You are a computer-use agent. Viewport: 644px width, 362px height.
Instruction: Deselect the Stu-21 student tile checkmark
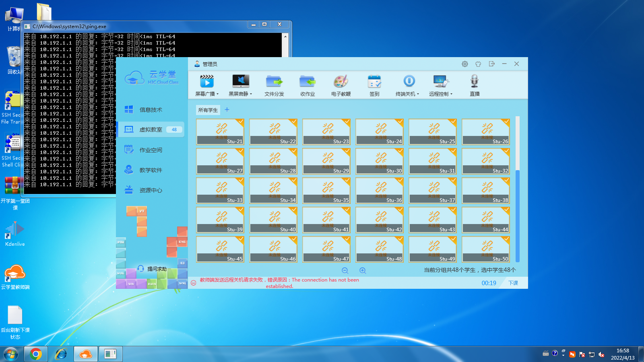coord(240,121)
